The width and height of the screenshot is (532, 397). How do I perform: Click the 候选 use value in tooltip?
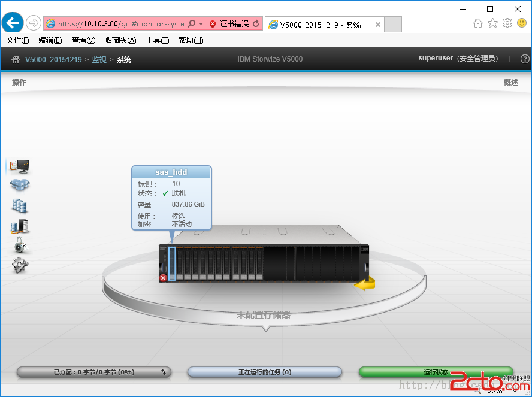point(179,216)
